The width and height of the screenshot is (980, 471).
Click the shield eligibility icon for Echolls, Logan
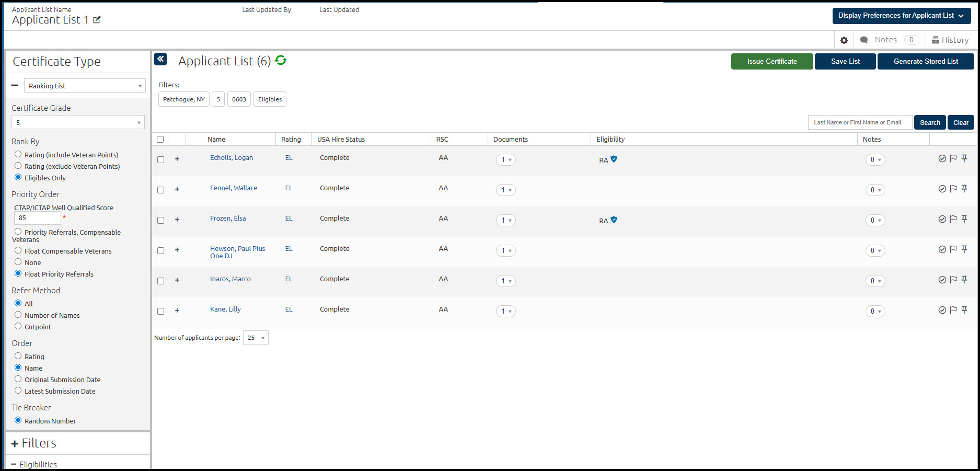click(x=614, y=159)
